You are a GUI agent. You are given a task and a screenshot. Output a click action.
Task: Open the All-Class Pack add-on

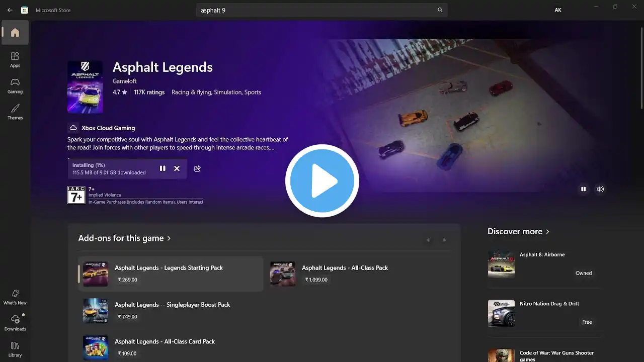358,274
